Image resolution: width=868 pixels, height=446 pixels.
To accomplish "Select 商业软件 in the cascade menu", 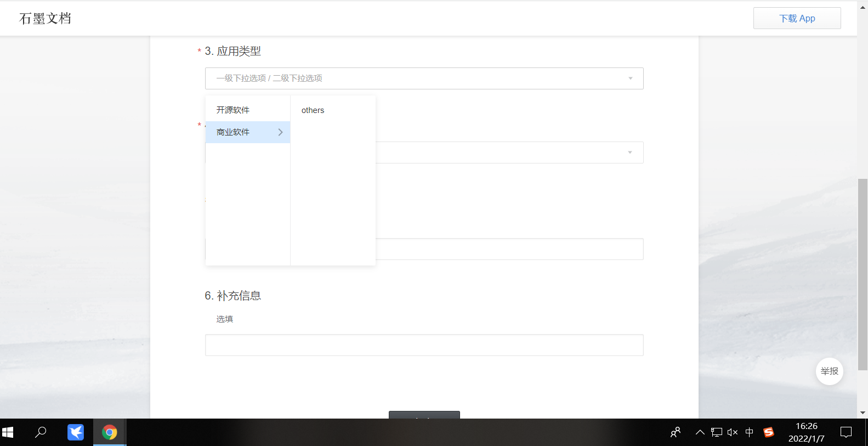I will [x=248, y=132].
